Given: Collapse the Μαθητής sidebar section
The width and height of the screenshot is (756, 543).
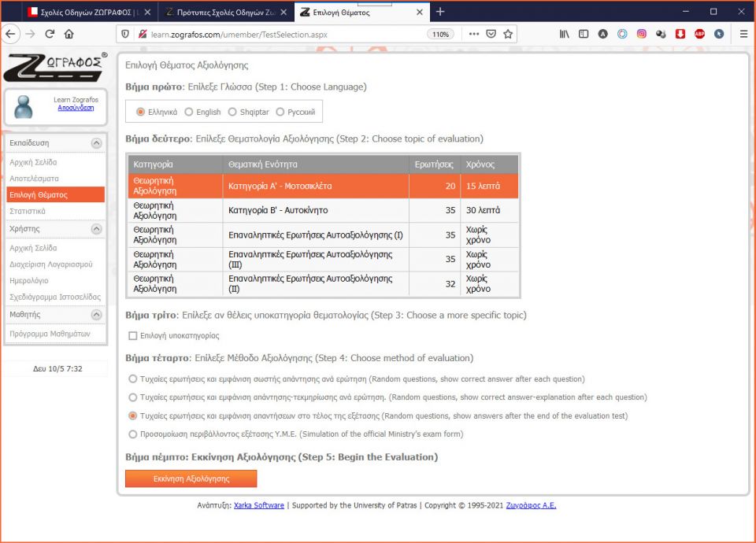Looking at the screenshot, I should click(96, 315).
